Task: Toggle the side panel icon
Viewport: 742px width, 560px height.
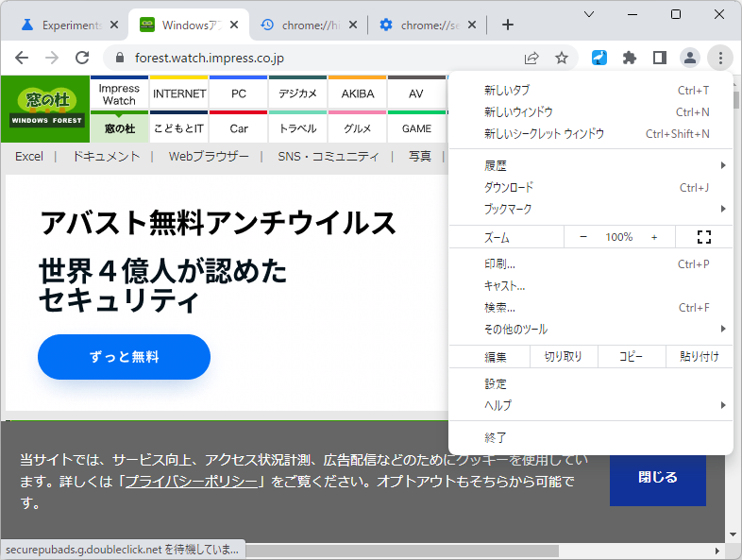Action: click(x=660, y=58)
